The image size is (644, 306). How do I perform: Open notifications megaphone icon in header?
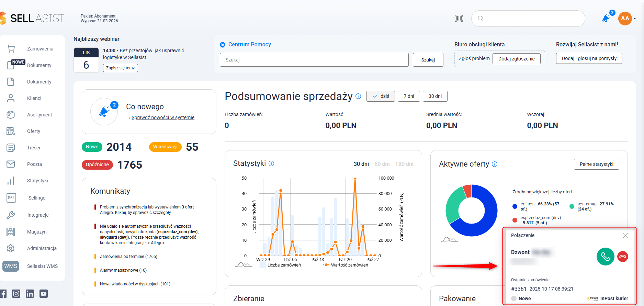coord(606,18)
